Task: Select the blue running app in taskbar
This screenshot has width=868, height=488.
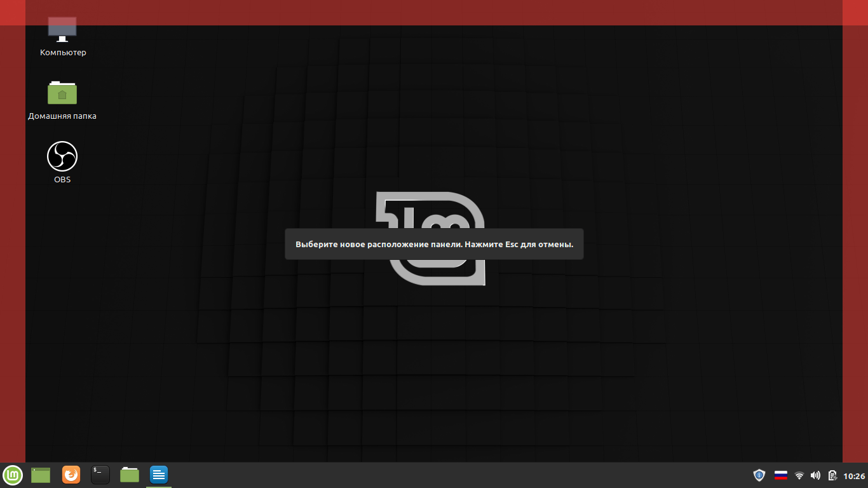Action: pyautogui.click(x=159, y=475)
